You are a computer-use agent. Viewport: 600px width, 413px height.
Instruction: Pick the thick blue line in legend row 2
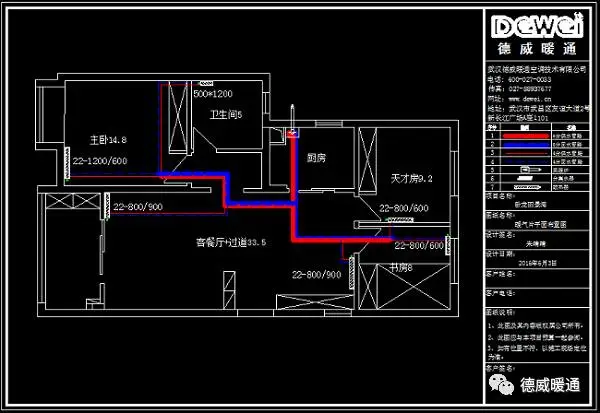[526, 145]
